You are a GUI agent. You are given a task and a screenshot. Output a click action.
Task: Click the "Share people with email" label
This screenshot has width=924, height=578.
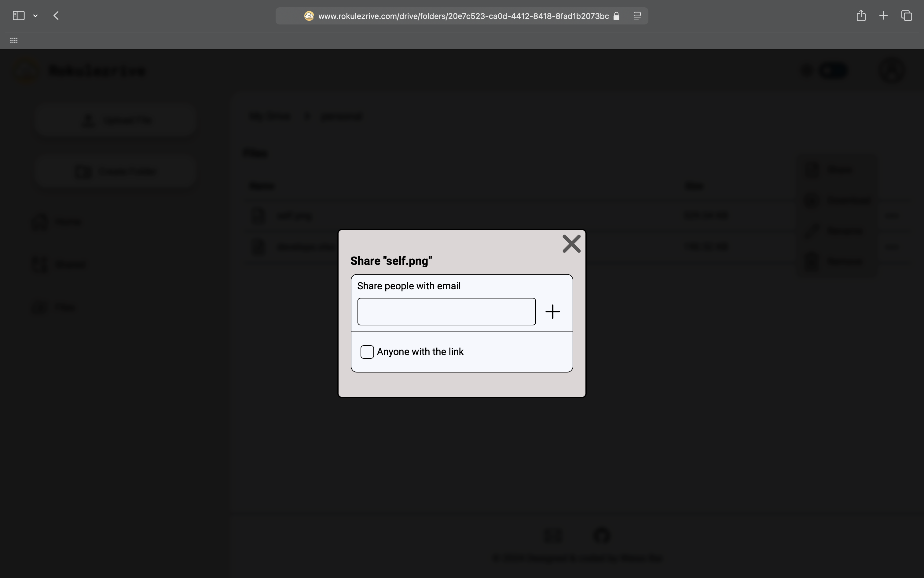pos(409,286)
